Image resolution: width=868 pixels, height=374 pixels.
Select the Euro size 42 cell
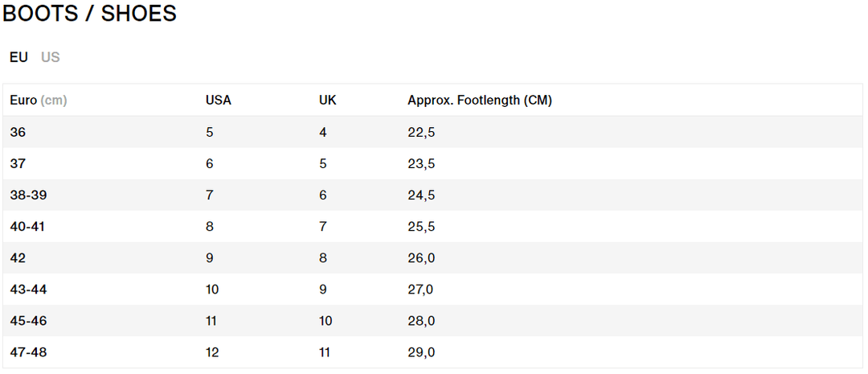(x=18, y=257)
